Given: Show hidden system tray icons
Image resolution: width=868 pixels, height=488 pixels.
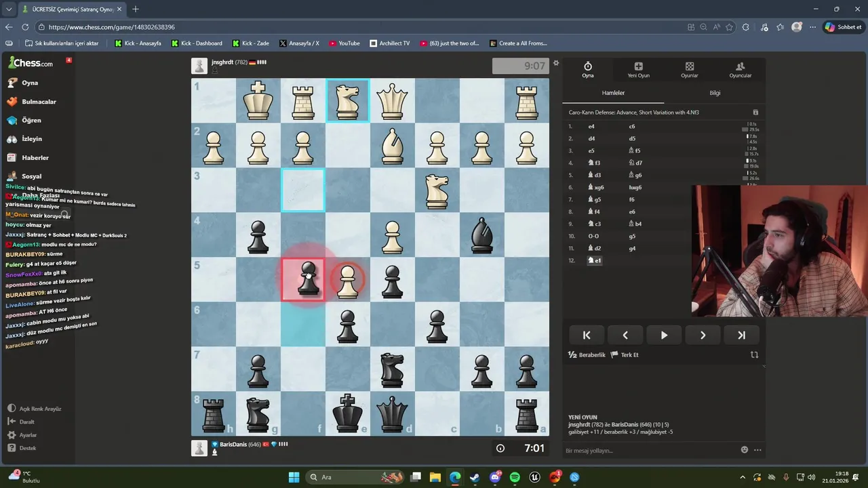Looking at the screenshot, I should [x=743, y=477].
